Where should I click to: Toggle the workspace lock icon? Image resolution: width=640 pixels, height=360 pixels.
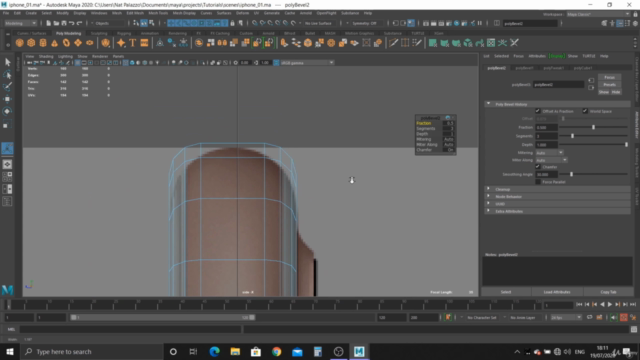click(x=635, y=14)
